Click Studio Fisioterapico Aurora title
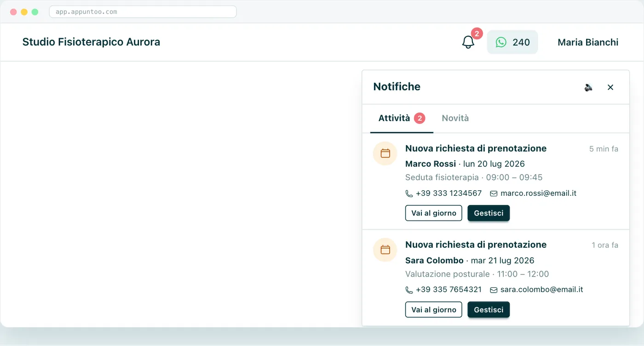Viewport: 644px width, 346px height. 91,42
